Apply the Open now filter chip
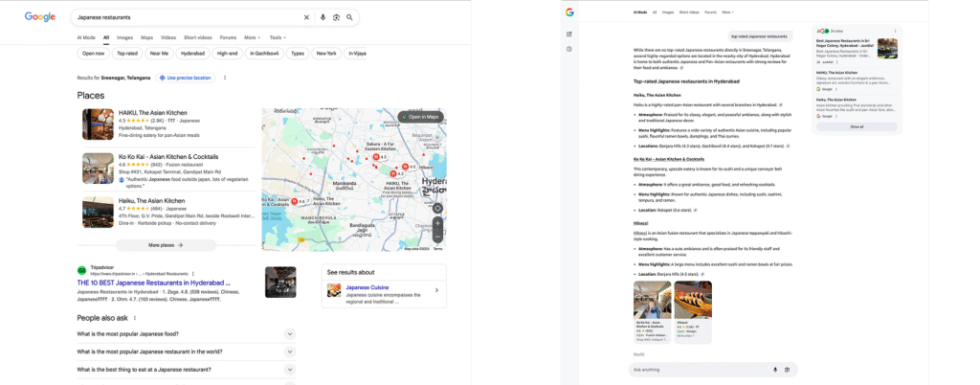Viewport: 980px width, 385px height. coord(93,54)
